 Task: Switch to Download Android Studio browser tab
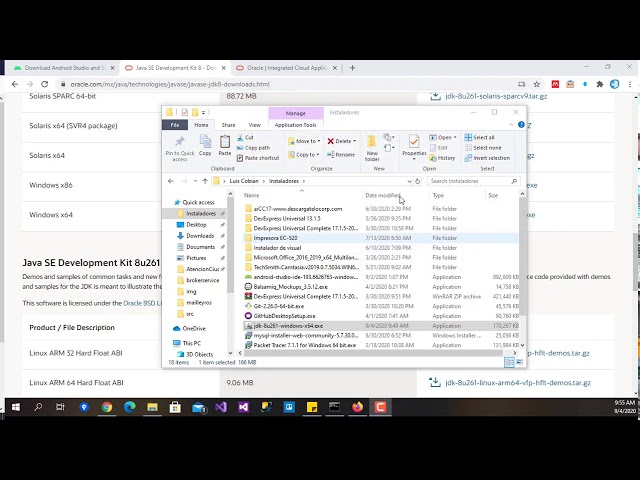click(65, 68)
